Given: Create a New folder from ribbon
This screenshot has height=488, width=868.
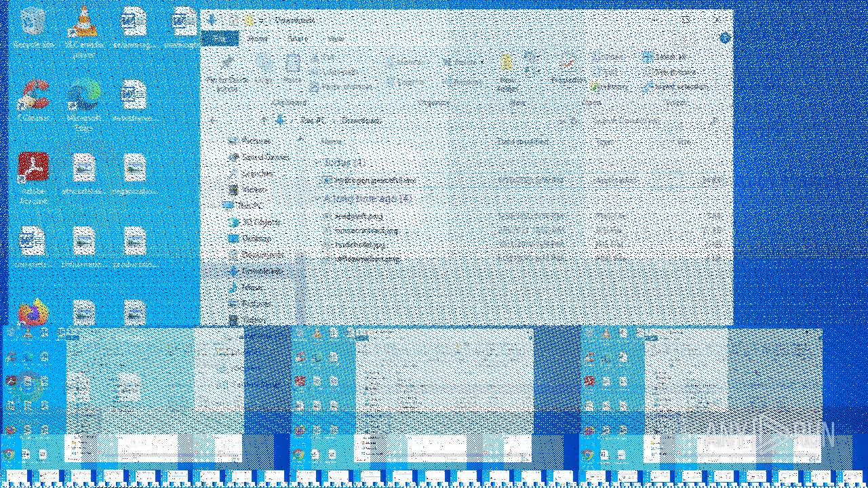Looking at the screenshot, I should point(507,73).
